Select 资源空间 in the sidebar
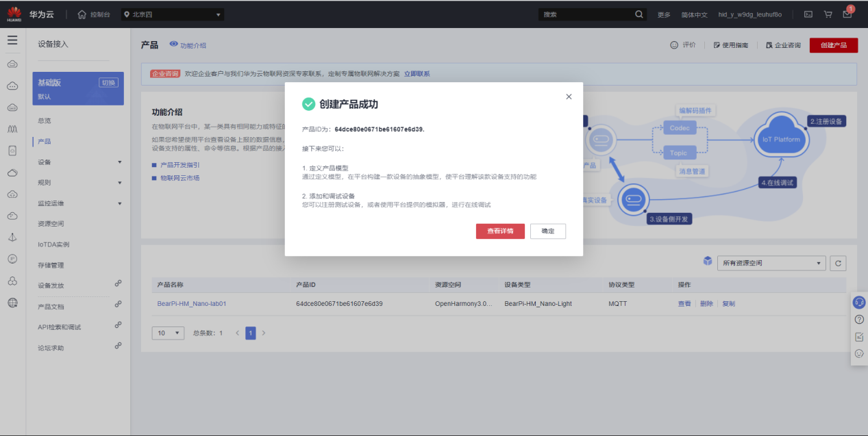The width and height of the screenshot is (868, 436). (x=51, y=224)
